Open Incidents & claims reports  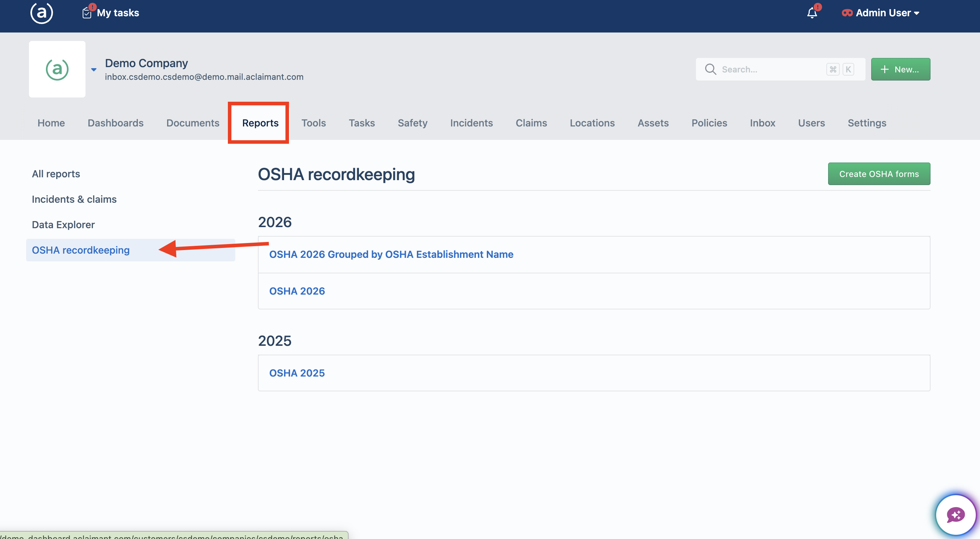click(x=74, y=199)
